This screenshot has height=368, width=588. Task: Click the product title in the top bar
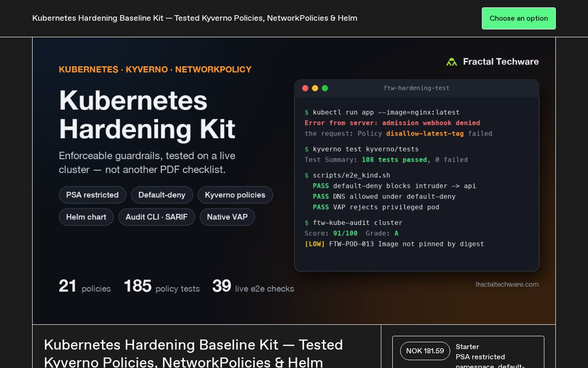coord(195,18)
